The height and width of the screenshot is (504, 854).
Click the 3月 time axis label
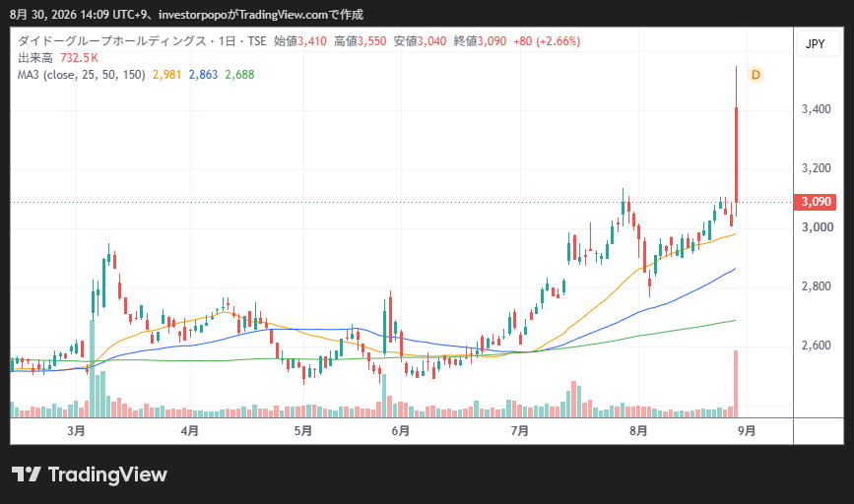(x=76, y=431)
